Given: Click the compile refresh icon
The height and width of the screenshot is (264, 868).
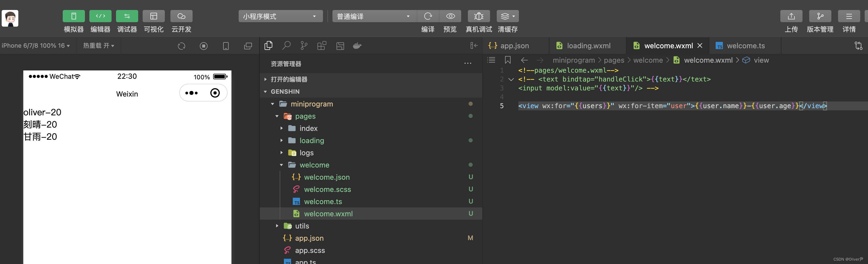Looking at the screenshot, I should [x=428, y=16].
